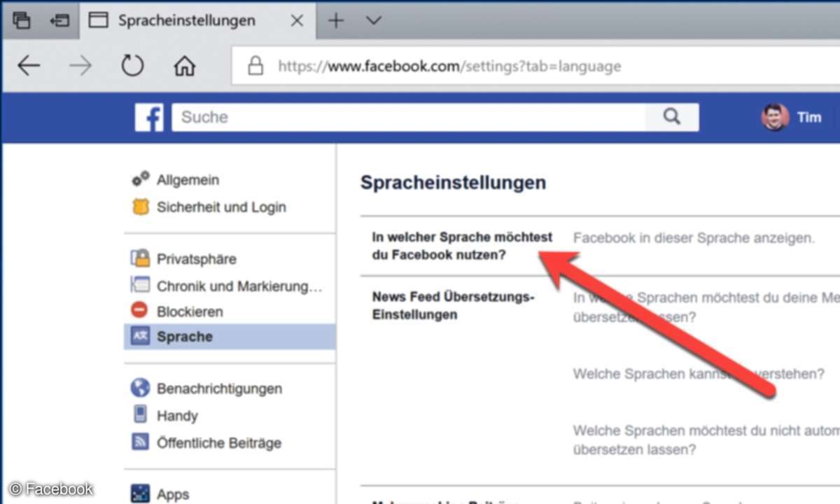The height and width of the screenshot is (504, 840).
Task: Click the phone icon beside Handy
Action: coord(141,414)
